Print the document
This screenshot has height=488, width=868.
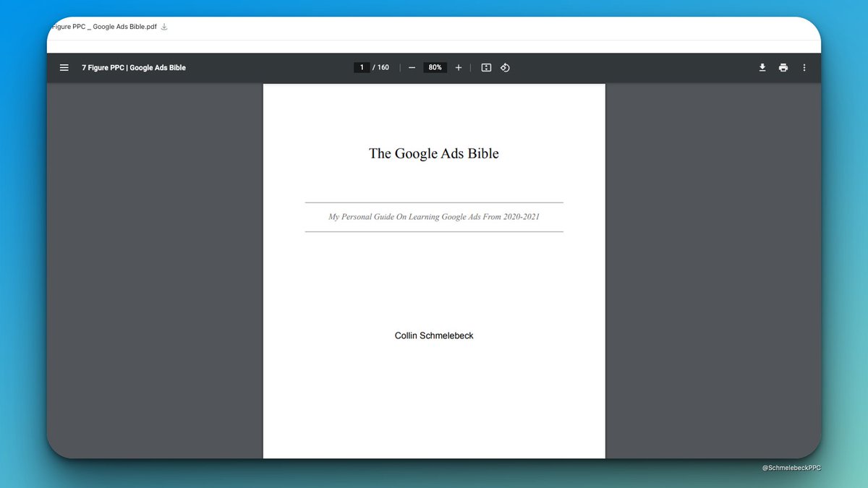coord(783,67)
